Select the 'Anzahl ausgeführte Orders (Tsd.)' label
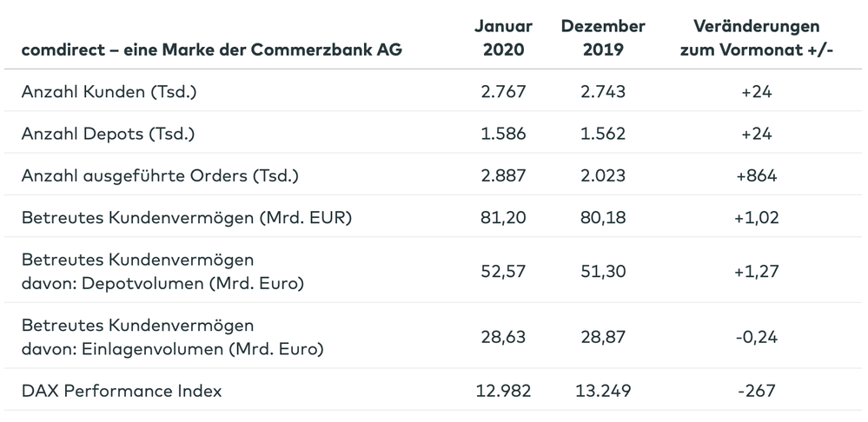Viewport: 868px width, 422px height. click(160, 175)
